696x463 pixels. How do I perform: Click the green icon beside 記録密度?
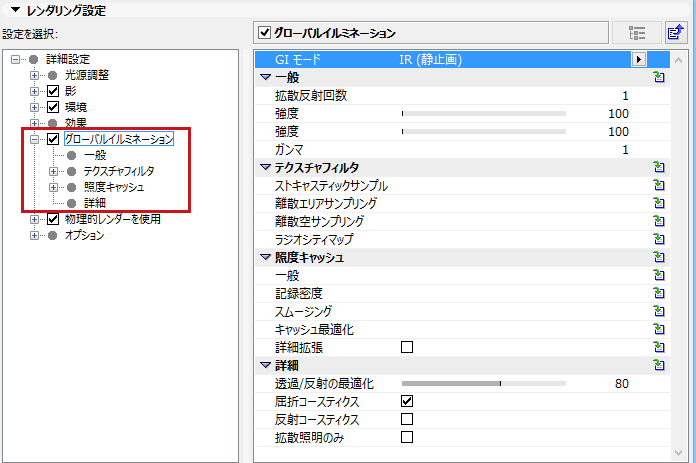pos(659,293)
